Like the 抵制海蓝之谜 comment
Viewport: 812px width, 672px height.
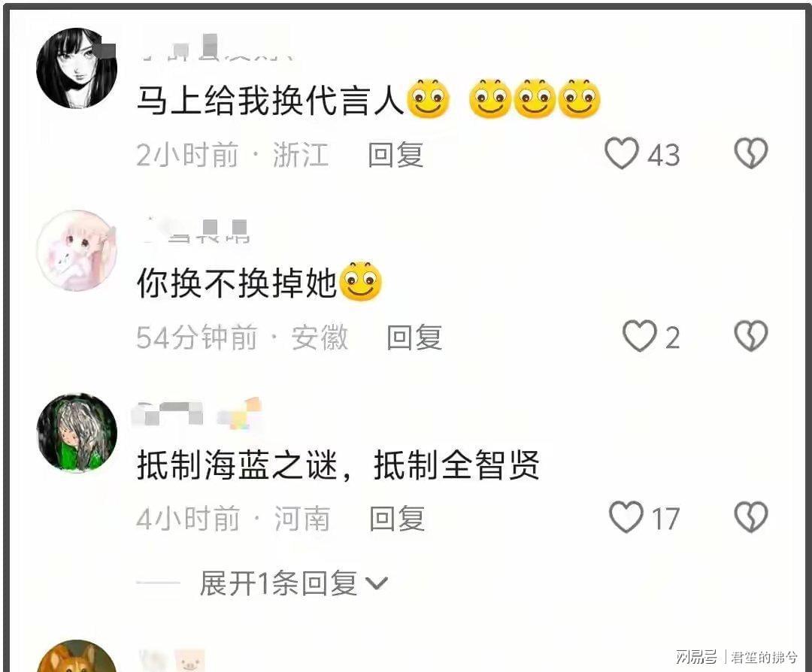626,517
